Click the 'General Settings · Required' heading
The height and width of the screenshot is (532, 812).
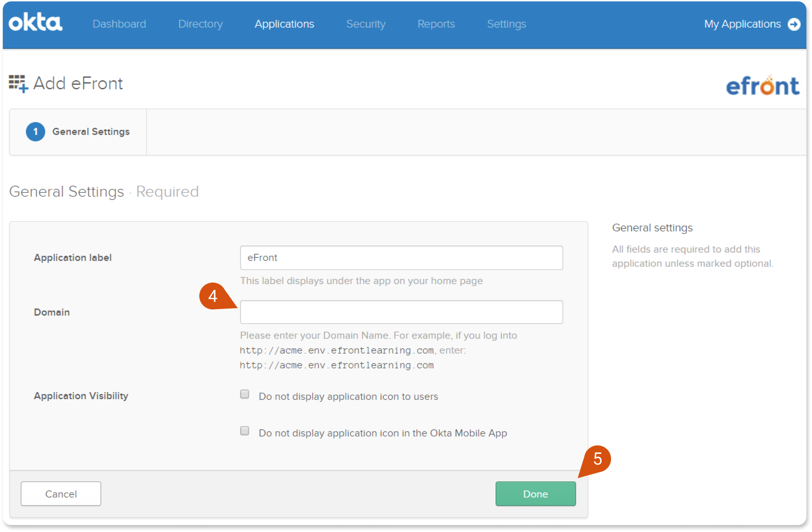pyautogui.click(x=104, y=192)
